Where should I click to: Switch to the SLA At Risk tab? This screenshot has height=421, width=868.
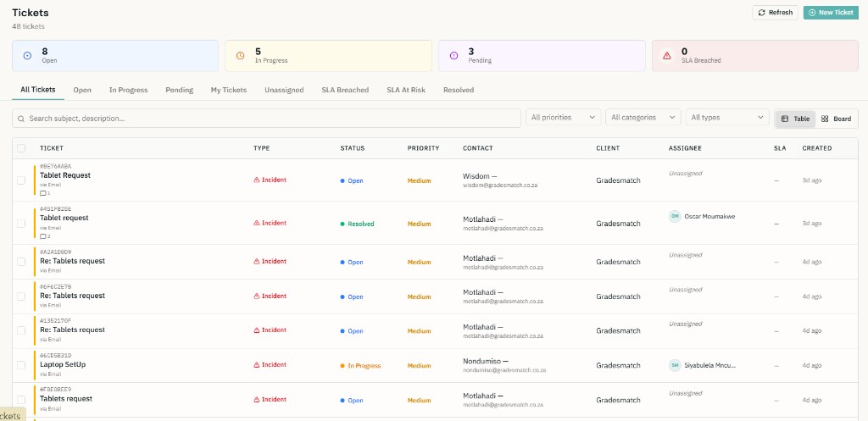coord(406,90)
